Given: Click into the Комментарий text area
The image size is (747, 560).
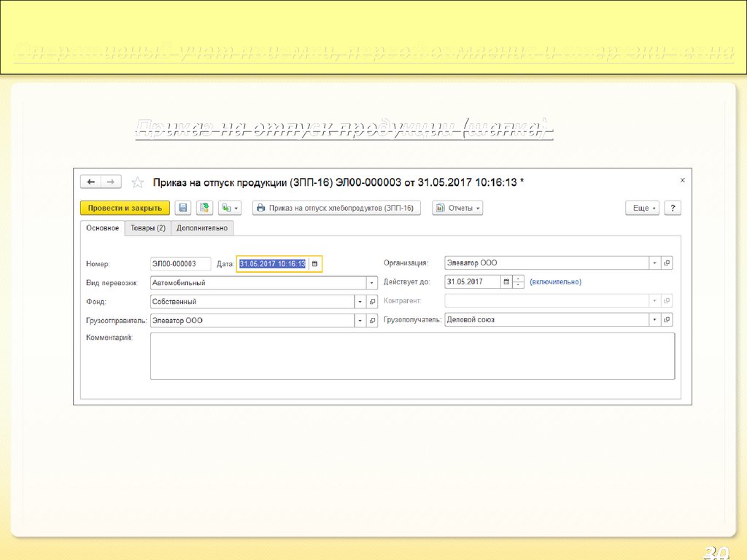Looking at the screenshot, I should (412, 356).
